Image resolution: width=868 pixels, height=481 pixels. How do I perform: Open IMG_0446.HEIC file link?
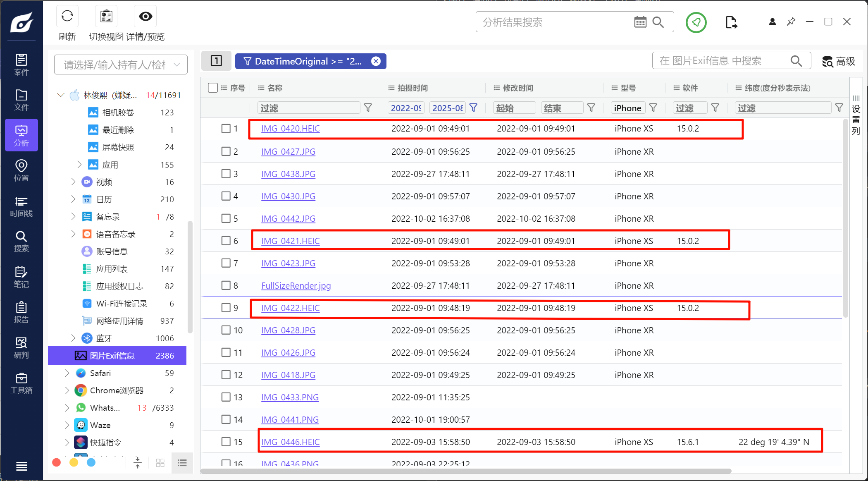coord(290,442)
